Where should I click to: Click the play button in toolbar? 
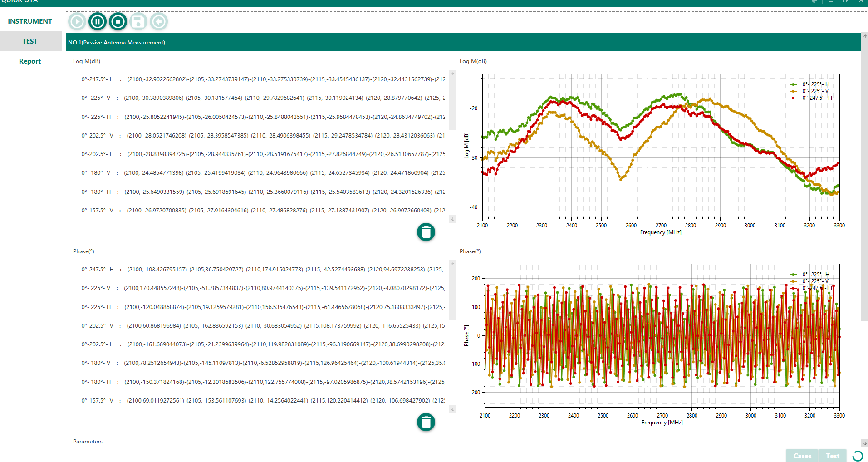pos(77,21)
